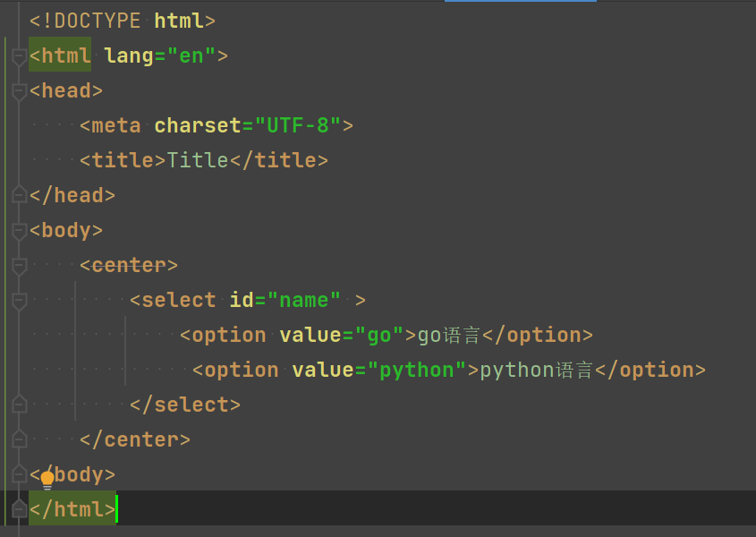
Task: Click the id="name" attribute value
Action: 304,301
